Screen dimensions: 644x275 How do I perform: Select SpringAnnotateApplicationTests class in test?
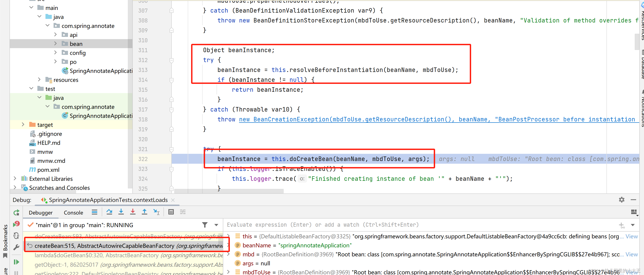(x=101, y=116)
